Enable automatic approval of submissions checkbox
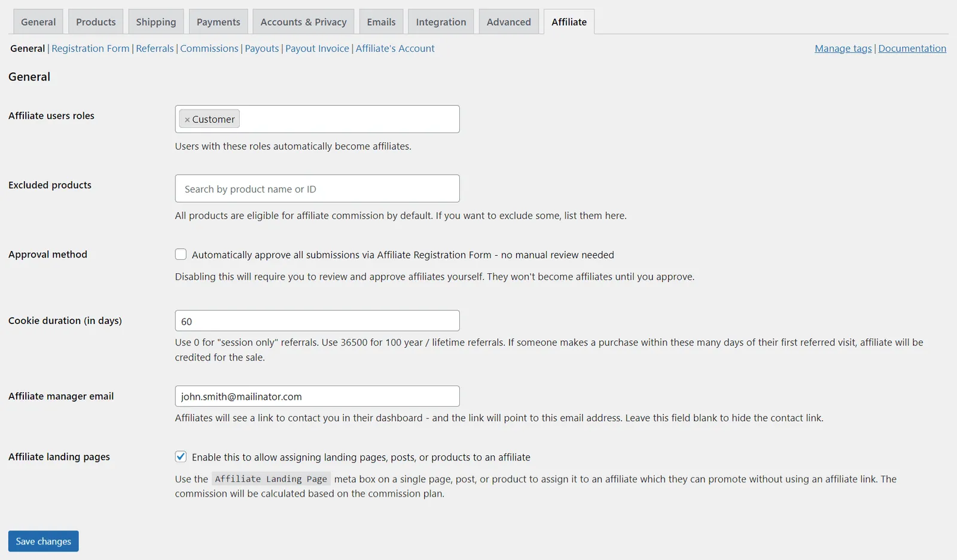 pos(181,255)
